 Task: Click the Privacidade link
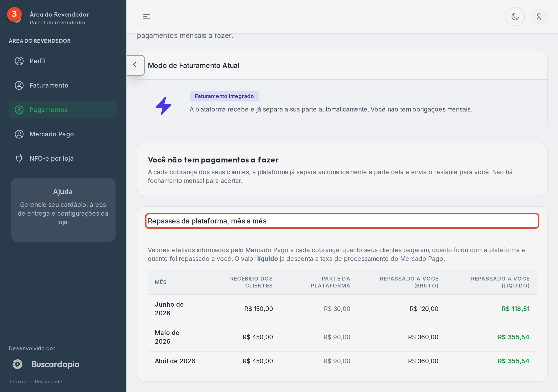pos(48,382)
